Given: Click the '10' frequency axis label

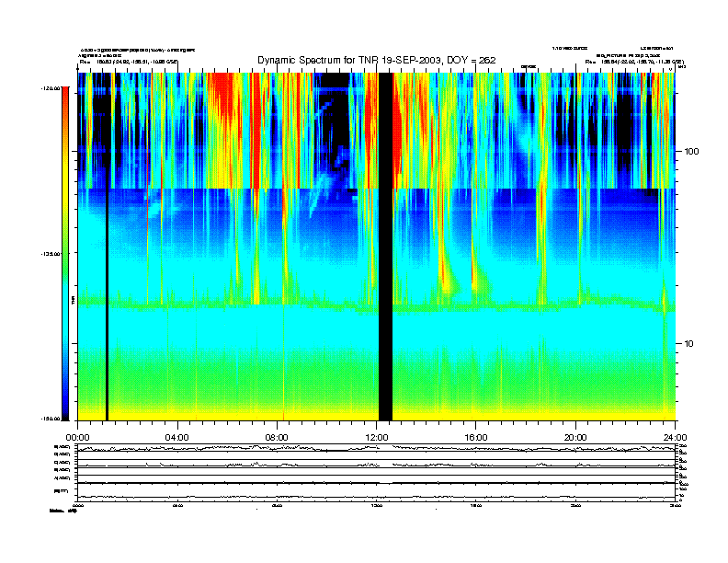Looking at the screenshot, I should coord(689,344).
